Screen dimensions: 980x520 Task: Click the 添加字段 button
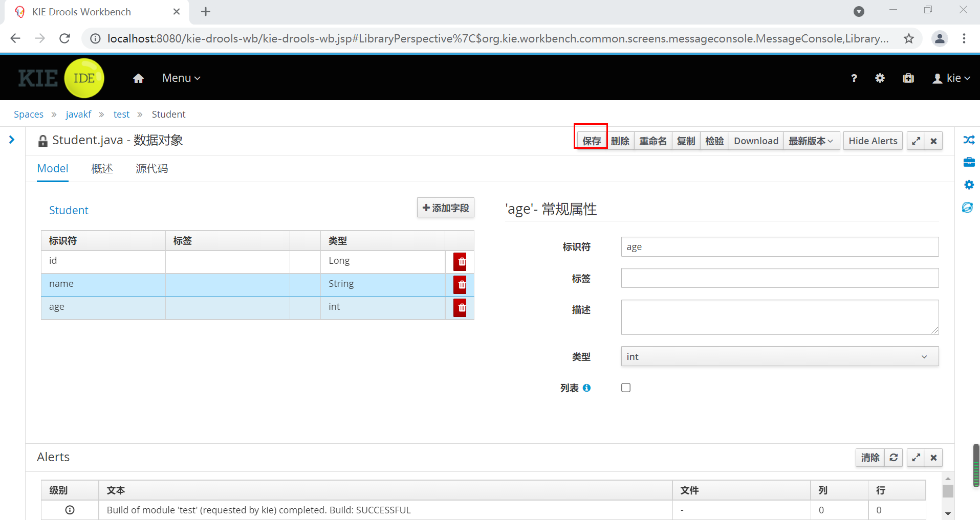[446, 208]
